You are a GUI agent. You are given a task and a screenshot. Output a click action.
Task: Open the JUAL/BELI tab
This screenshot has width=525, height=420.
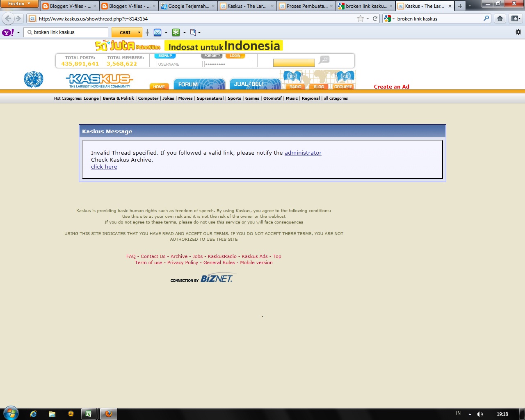click(255, 84)
